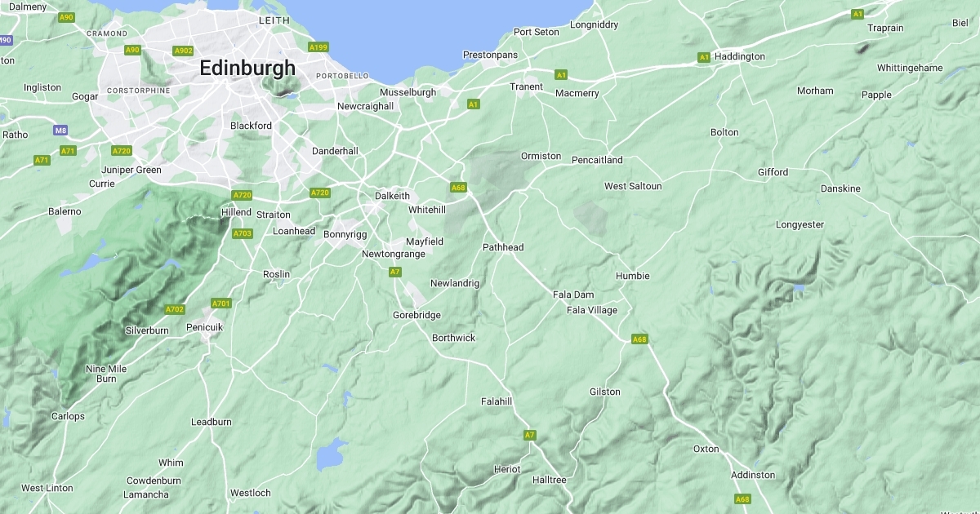Viewport: 980px width, 514px height.
Task: Select the West Linton label
Action: [47, 489]
